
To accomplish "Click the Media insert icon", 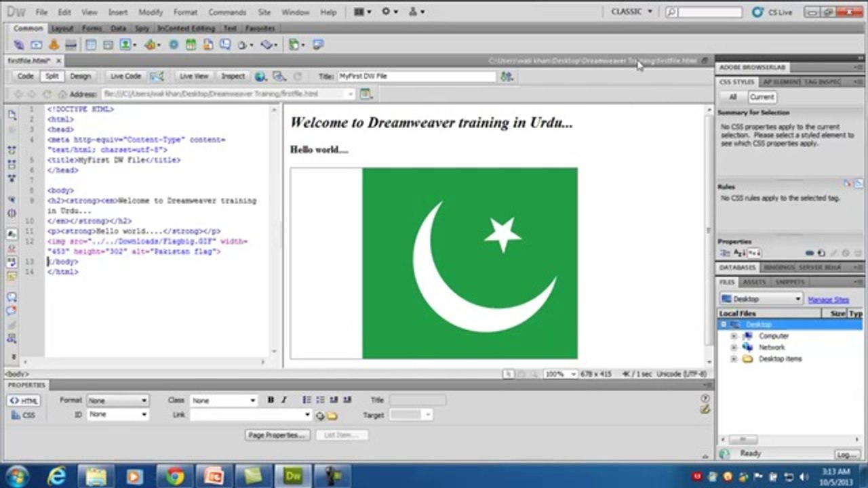I will coord(151,45).
